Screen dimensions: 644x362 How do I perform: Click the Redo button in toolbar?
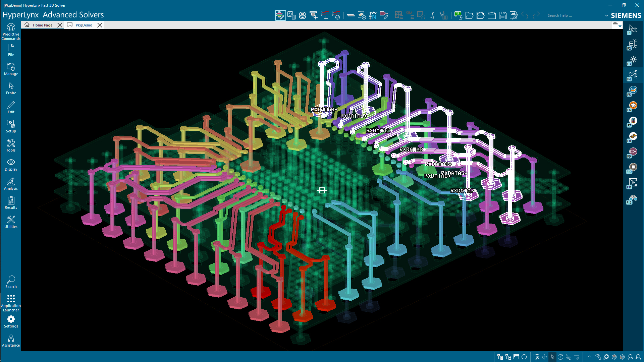point(537,15)
